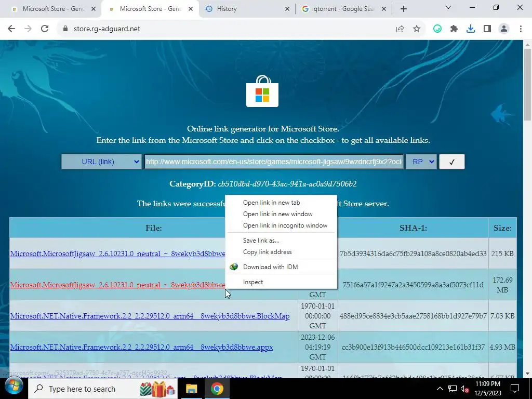
Task: Close the first Microsoft Store tab
Action: (94, 9)
